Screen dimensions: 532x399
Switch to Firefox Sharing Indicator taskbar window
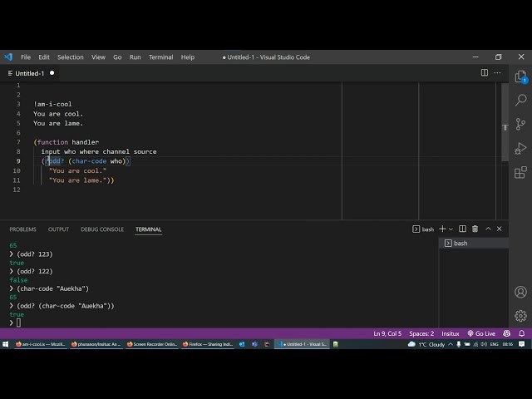coord(207,344)
